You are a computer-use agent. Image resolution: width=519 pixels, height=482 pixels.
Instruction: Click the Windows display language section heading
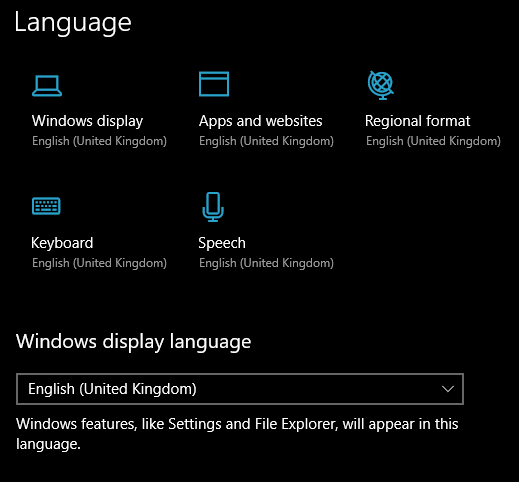coord(133,342)
